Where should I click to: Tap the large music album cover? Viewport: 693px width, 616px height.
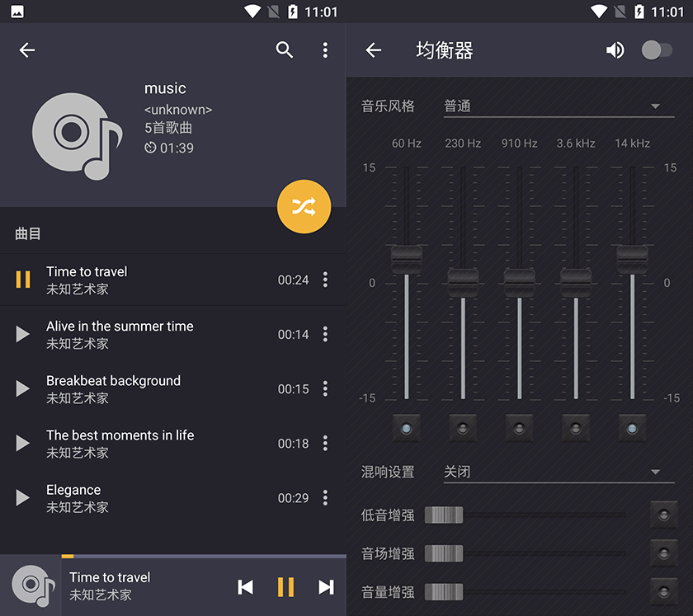click(78, 136)
